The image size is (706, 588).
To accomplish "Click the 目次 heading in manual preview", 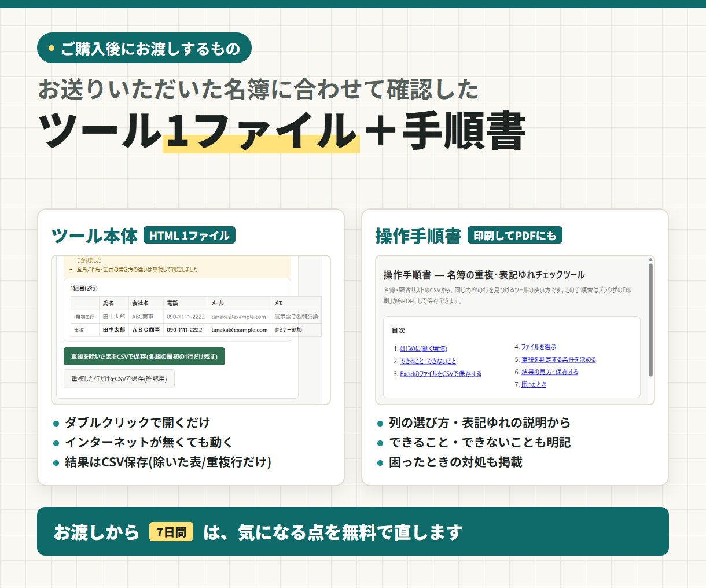I will [x=398, y=330].
